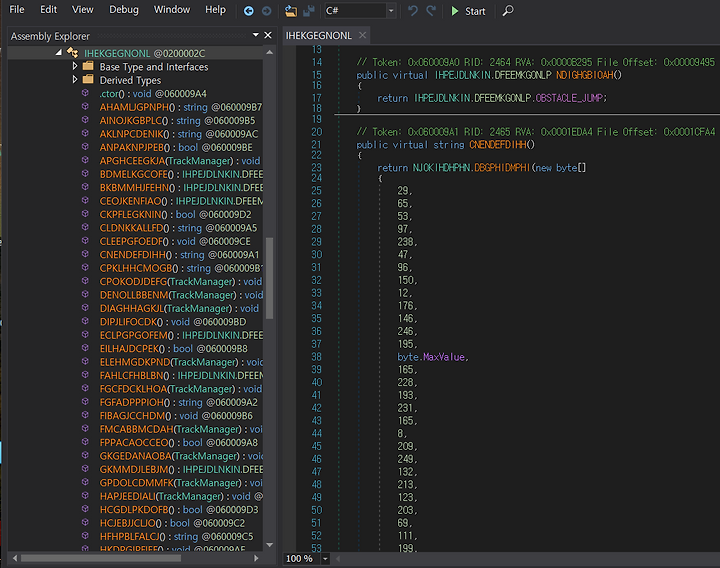720x568 pixels.
Task: Select method CKPFLEGKNIN() bool
Action: click(x=175, y=214)
